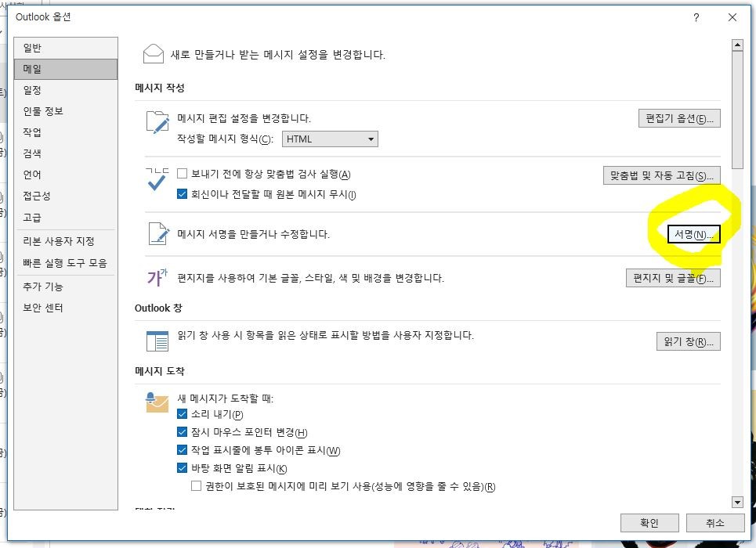Toggle 바탕 화면 알림 표시 checkbox
Screen dimensions: 756x548
pyautogui.click(x=183, y=467)
